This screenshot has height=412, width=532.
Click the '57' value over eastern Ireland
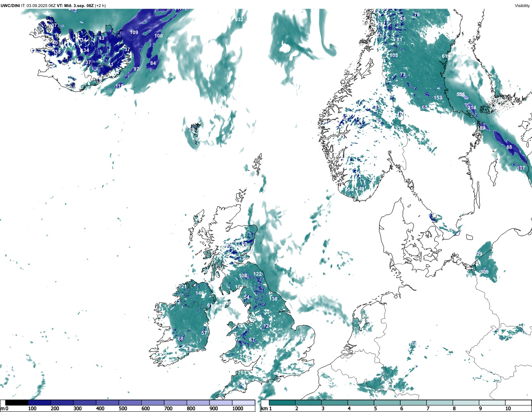tap(204, 333)
